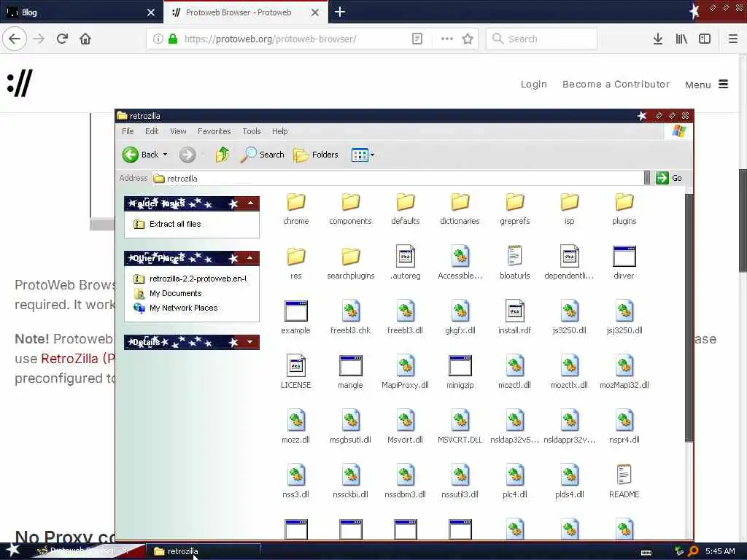Collapse the Other Places panel
The width and height of the screenshot is (747, 560).
pyautogui.click(x=250, y=258)
